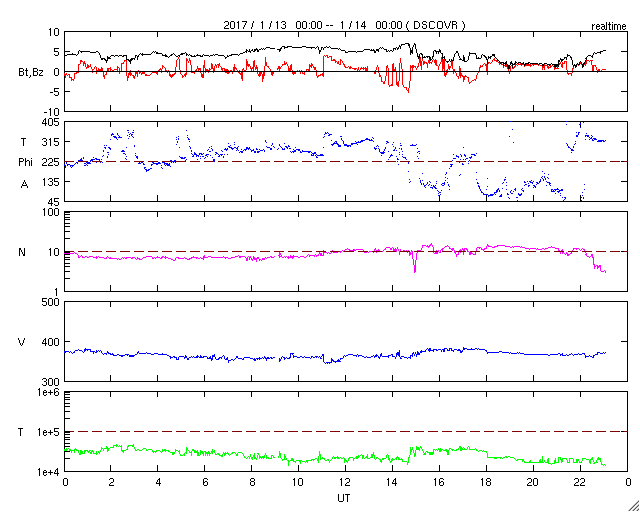The image size is (640, 512).
Task: Click the "16" hour tick on the UT axis
Action: [x=439, y=482]
